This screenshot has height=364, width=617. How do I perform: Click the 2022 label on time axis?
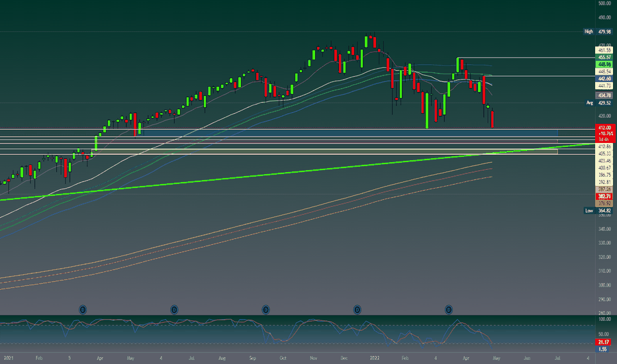tap(375, 358)
